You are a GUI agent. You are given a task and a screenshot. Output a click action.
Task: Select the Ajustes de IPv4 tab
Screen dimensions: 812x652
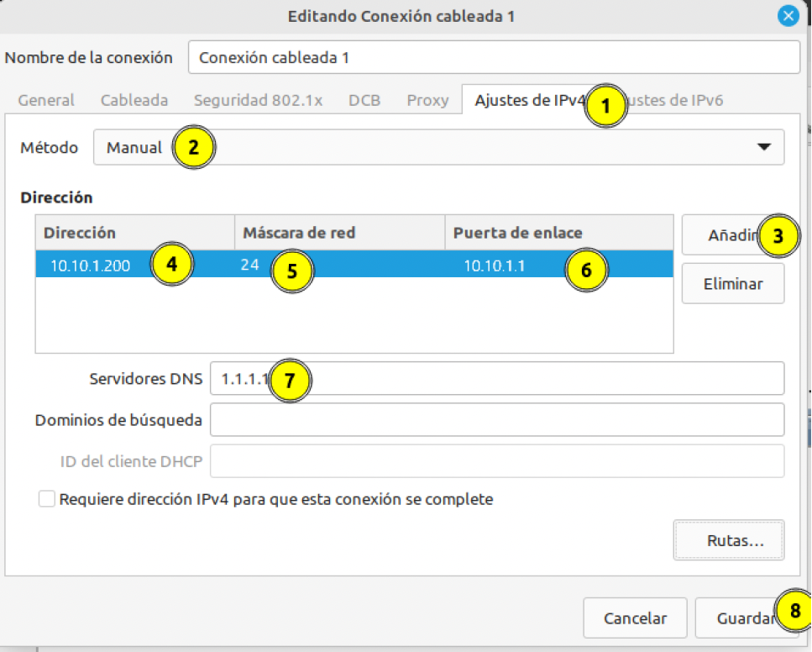[529, 99]
